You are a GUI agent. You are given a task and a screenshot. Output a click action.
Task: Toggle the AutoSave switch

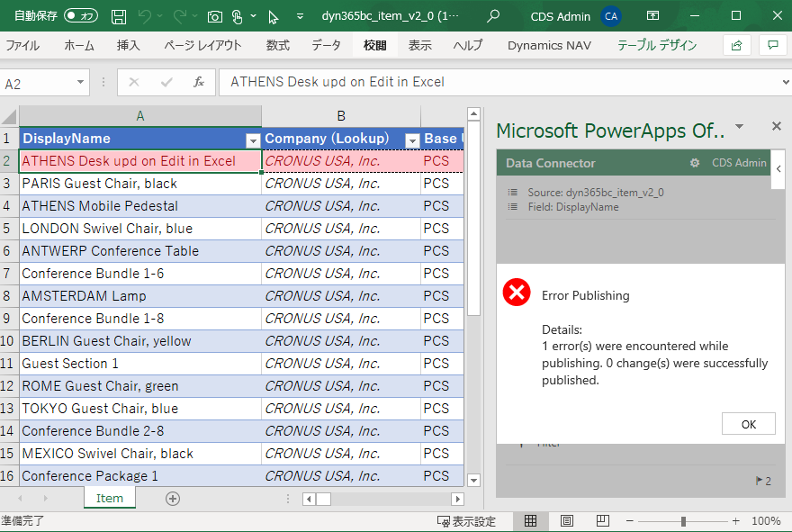click(x=81, y=16)
